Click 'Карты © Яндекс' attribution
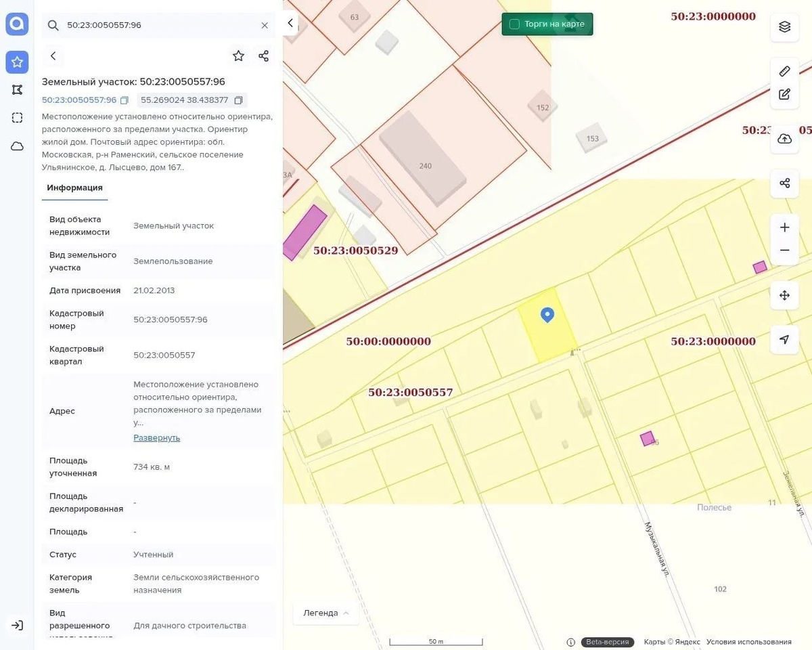 672,642
